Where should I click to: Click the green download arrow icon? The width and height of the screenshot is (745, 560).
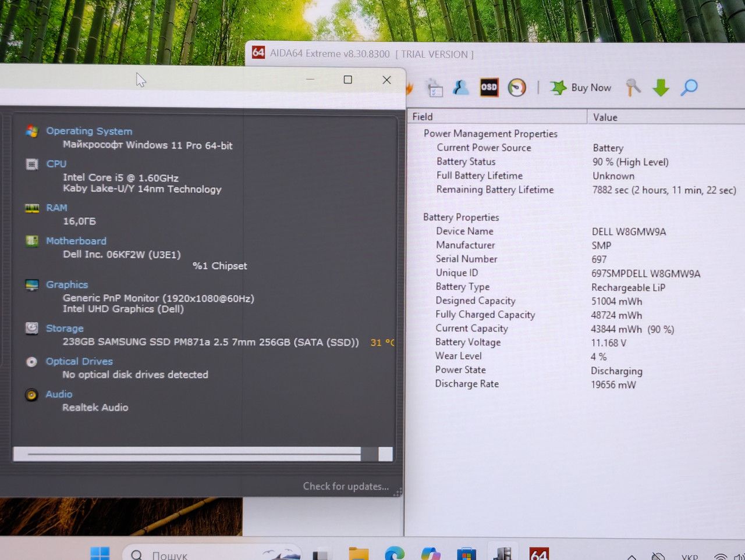[661, 88]
